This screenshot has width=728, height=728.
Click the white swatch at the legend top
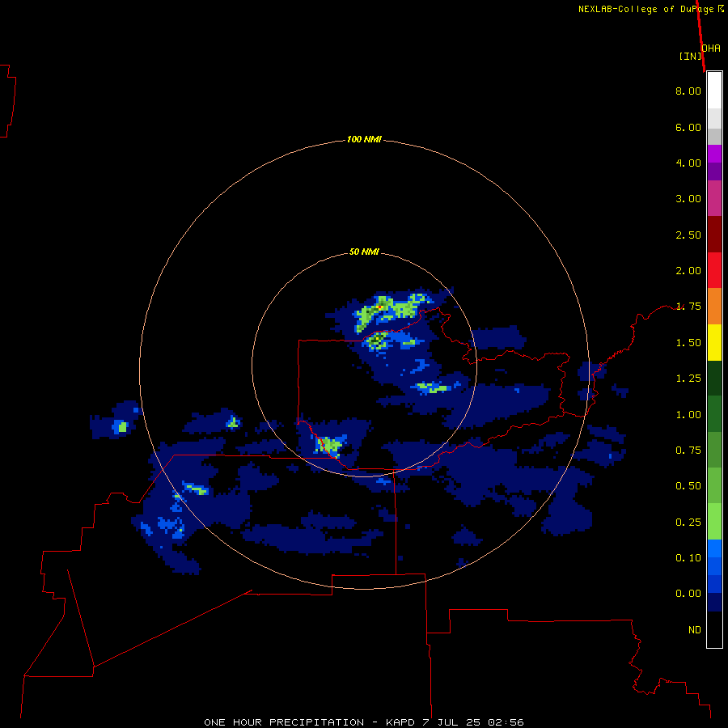(x=714, y=91)
